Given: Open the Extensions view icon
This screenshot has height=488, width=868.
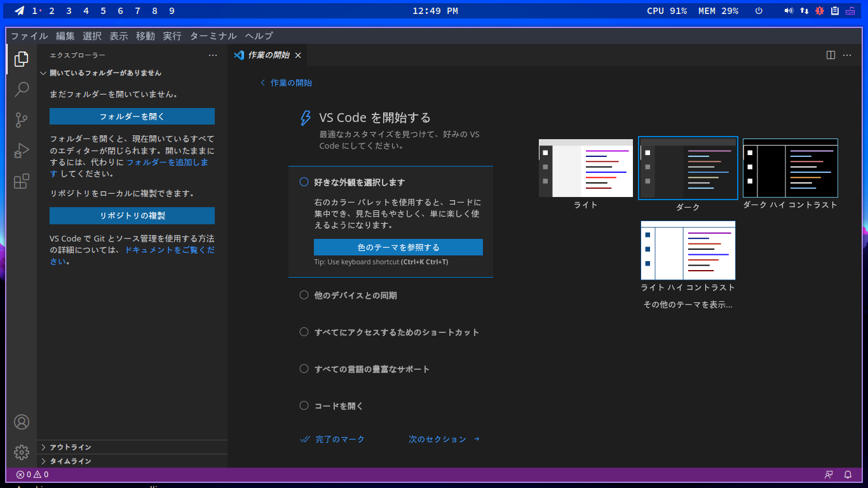Looking at the screenshot, I should coord(22,182).
